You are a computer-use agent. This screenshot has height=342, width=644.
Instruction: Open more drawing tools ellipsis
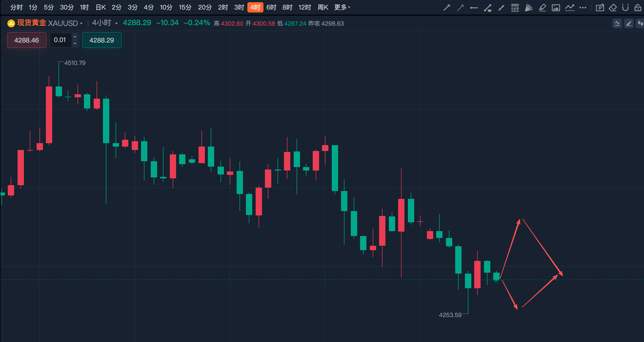click(x=583, y=8)
